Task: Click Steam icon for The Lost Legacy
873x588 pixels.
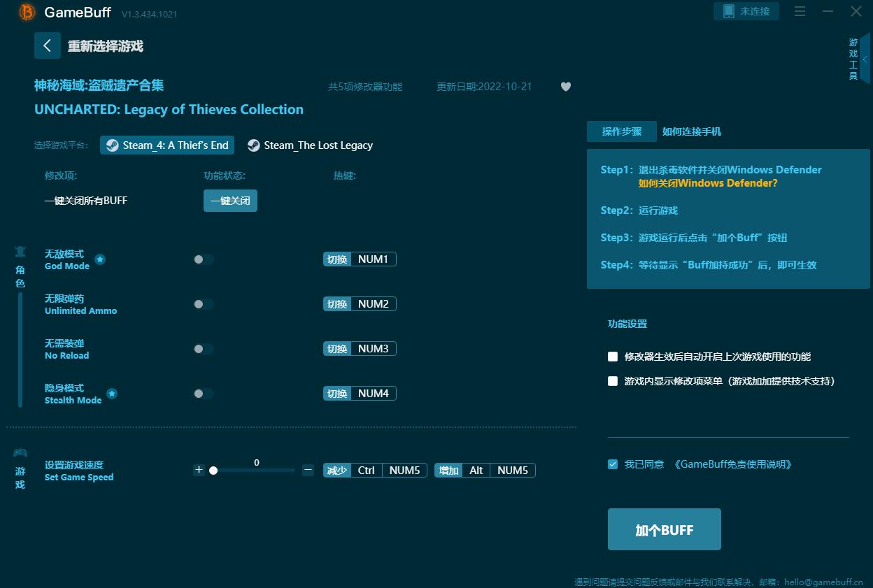Action: pyautogui.click(x=254, y=145)
